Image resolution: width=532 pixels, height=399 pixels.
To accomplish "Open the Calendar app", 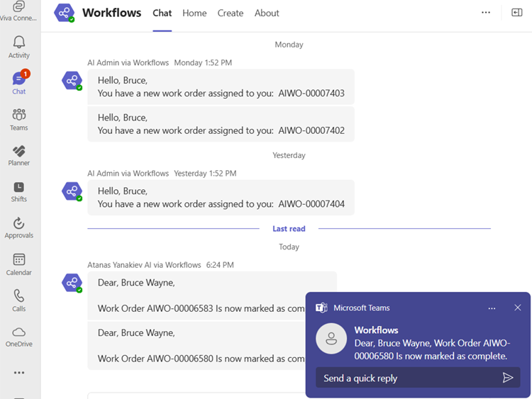I will [x=19, y=264].
